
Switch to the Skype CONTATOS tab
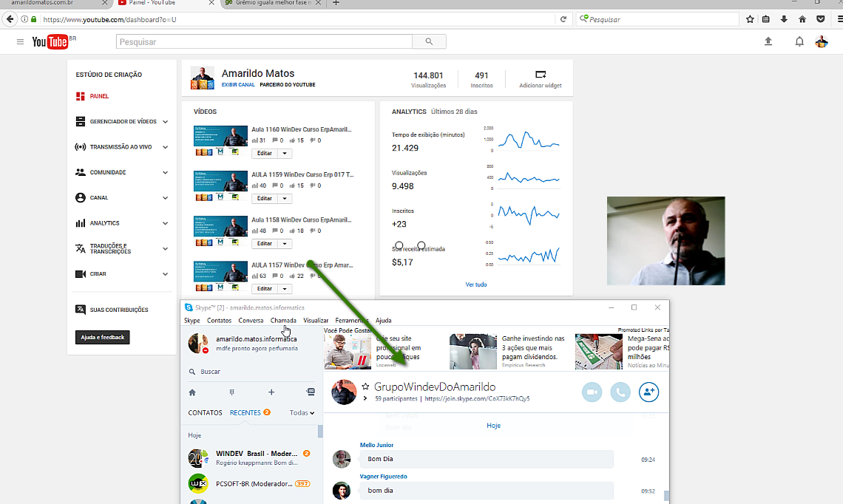[x=205, y=412]
